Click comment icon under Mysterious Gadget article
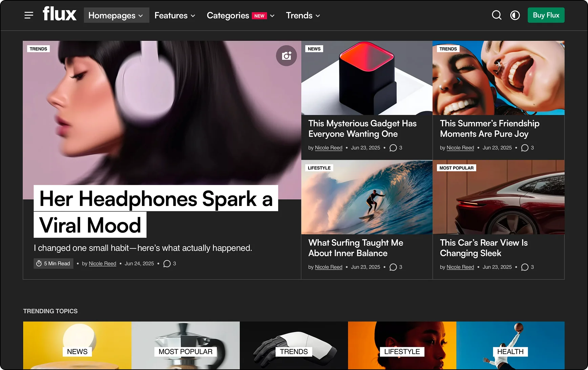 click(393, 148)
